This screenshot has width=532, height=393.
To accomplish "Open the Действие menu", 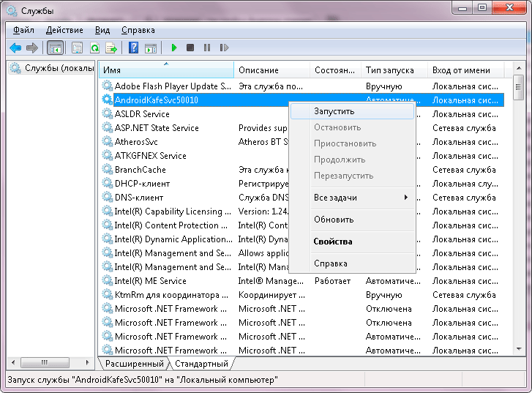I will tap(64, 30).
